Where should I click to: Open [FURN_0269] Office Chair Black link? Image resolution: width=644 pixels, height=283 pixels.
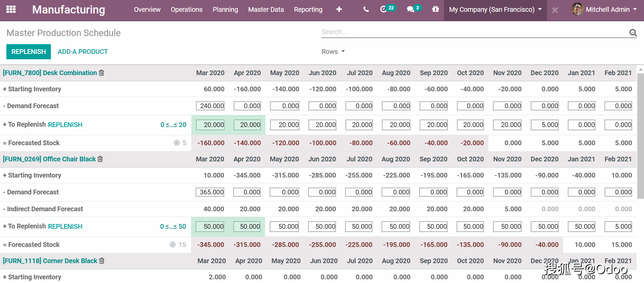[x=50, y=159]
